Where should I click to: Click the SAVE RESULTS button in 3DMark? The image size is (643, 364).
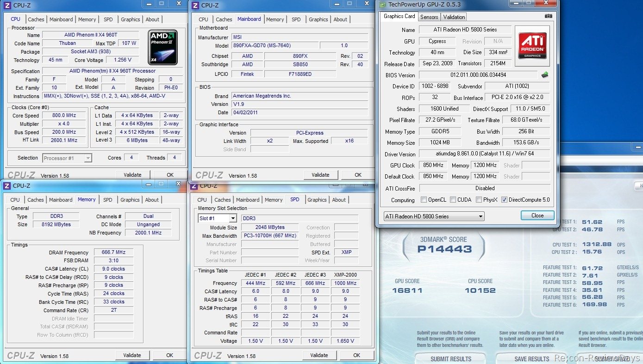tap(531, 359)
